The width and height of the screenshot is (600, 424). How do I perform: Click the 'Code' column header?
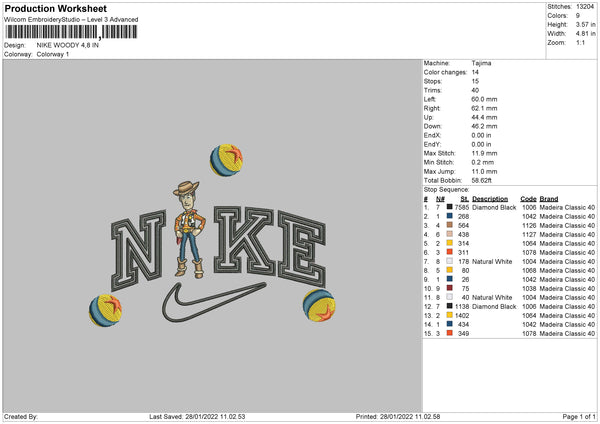528,199
